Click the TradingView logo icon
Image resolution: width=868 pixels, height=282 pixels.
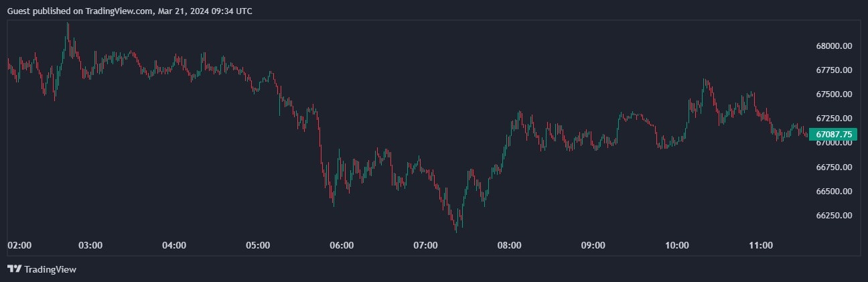click(14, 269)
